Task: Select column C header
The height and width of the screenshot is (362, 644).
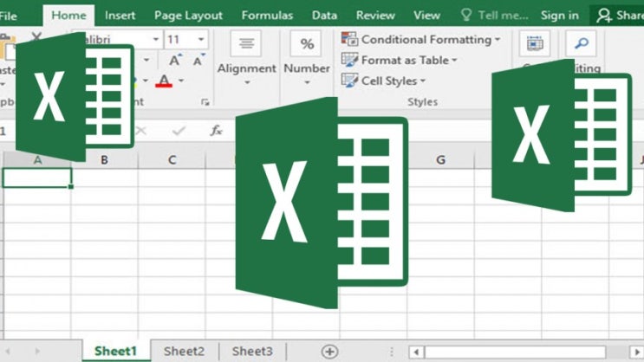Action: click(172, 159)
